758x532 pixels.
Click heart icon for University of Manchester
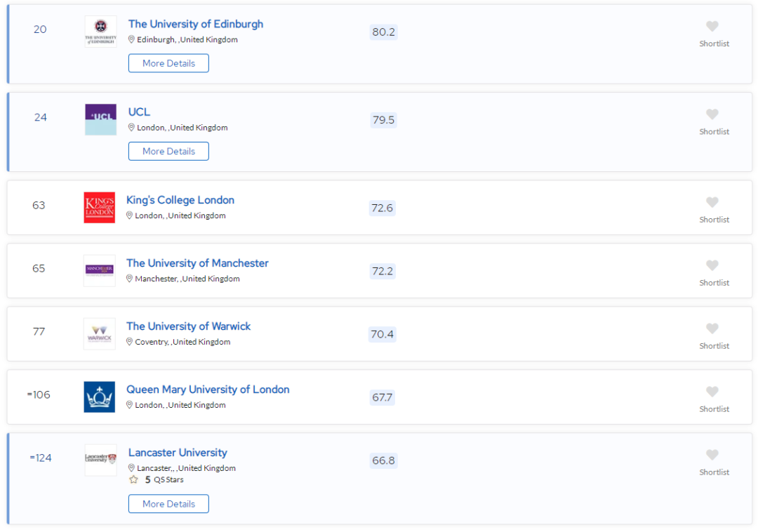click(x=712, y=265)
